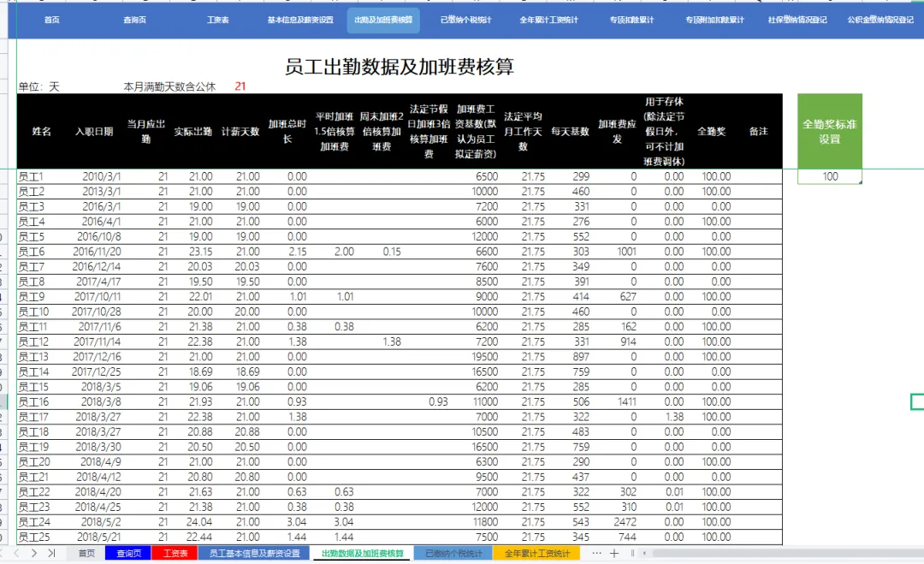The image size is (924, 564).
Task: Select hire date cell 2018/5/21
Action: pos(94,537)
